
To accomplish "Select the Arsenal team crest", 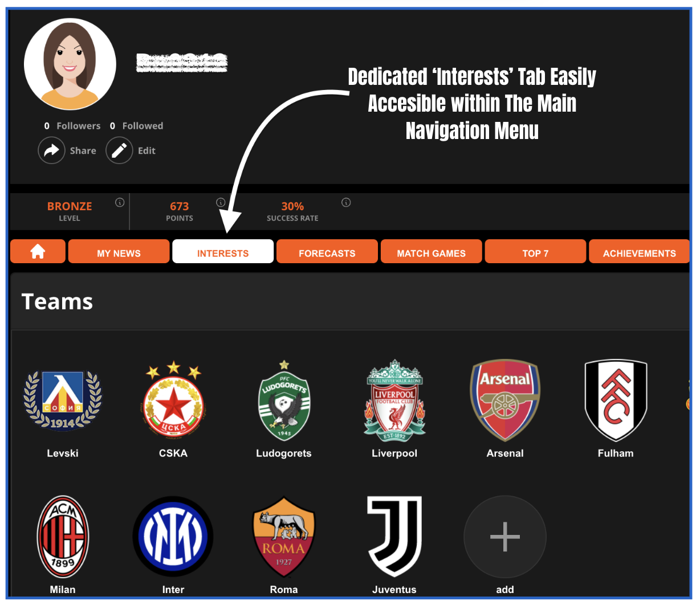I will pos(505,400).
